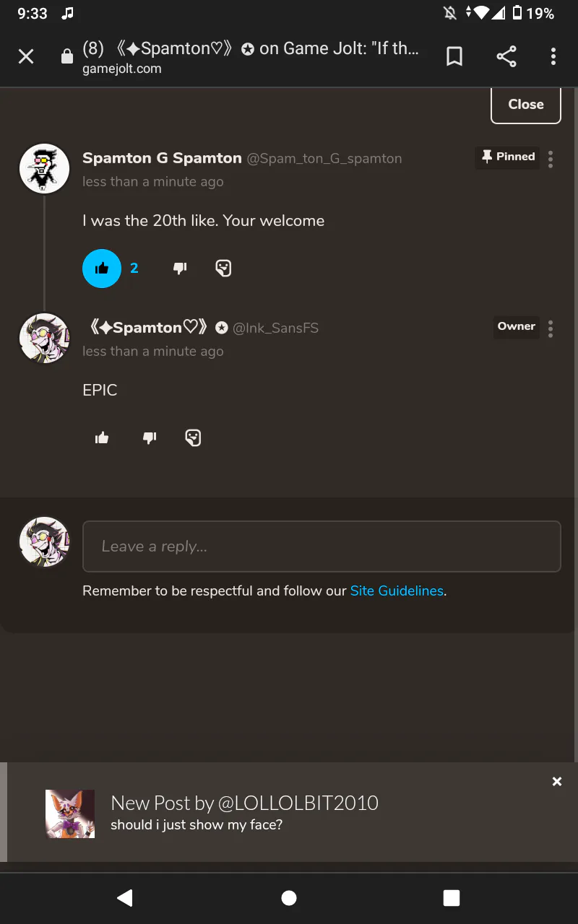Focus the "Leave a reply..." field

coord(322,546)
